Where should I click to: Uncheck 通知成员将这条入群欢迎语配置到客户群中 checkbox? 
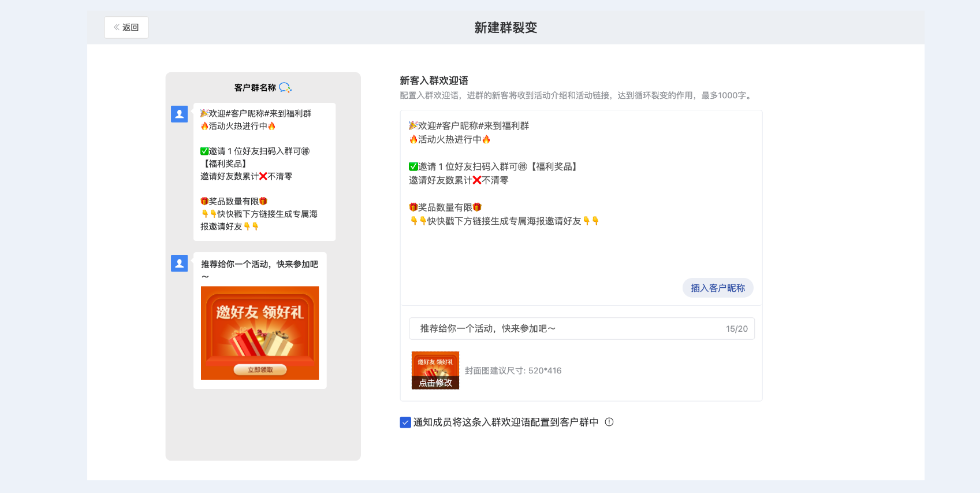point(405,422)
